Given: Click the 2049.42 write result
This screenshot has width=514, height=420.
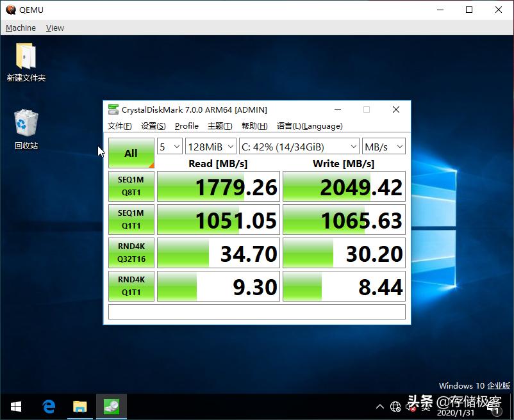Looking at the screenshot, I should tap(344, 186).
